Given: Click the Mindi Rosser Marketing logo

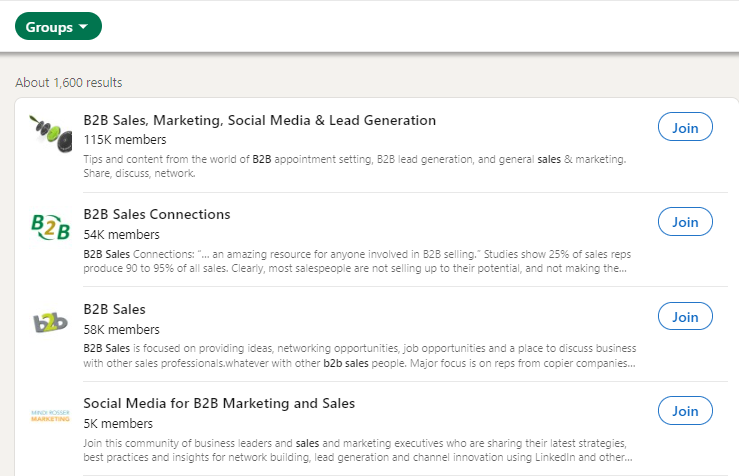Looking at the screenshot, I should click(50, 416).
